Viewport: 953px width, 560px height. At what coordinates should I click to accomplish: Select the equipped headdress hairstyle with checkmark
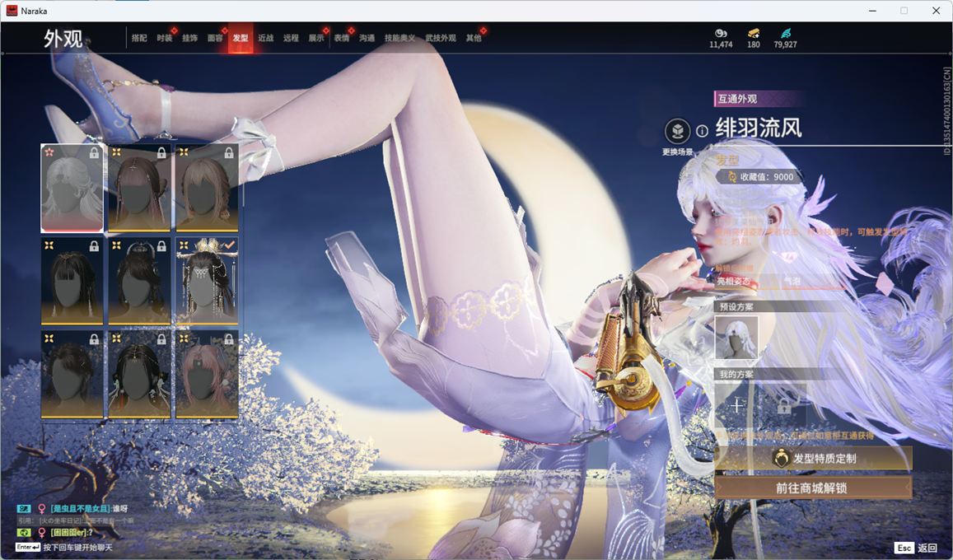coord(207,281)
